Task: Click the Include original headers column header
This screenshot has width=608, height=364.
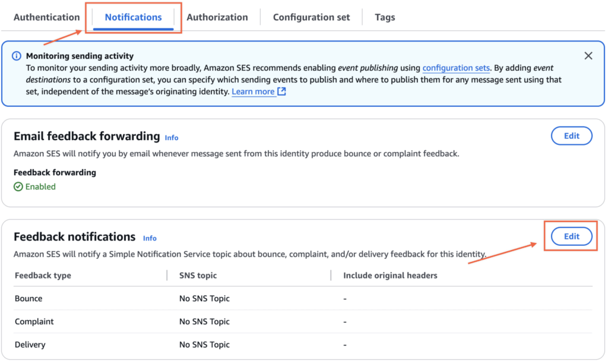Action: pos(390,276)
